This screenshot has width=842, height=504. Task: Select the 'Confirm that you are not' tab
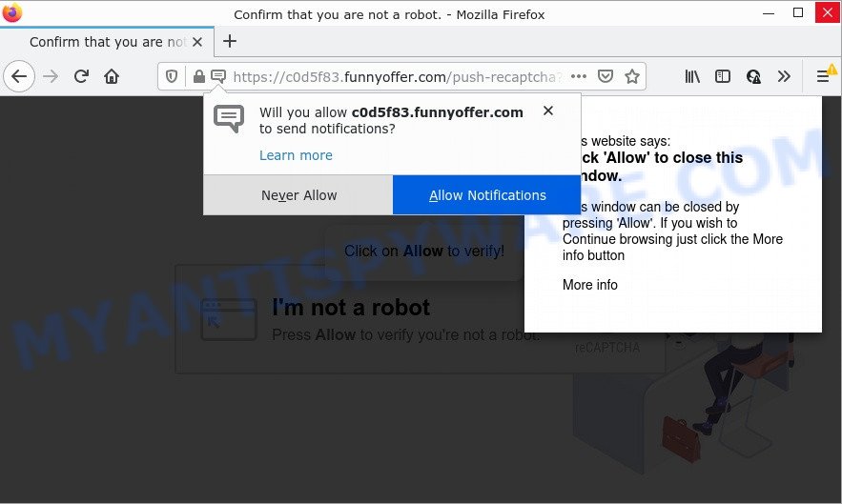pyautogui.click(x=108, y=42)
